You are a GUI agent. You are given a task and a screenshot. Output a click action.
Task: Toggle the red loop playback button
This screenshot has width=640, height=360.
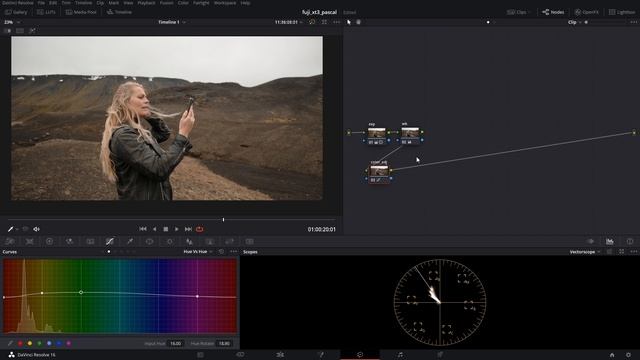(x=200, y=229)
